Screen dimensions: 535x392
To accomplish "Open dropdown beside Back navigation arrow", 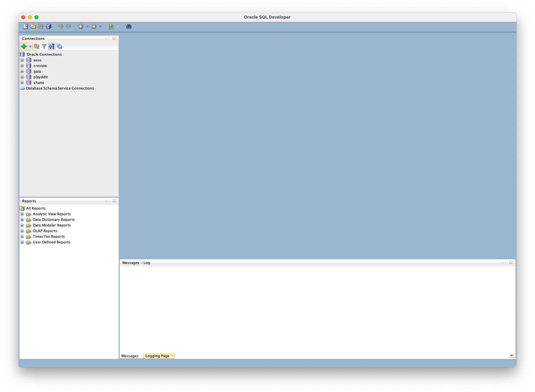I will (88, 27).
